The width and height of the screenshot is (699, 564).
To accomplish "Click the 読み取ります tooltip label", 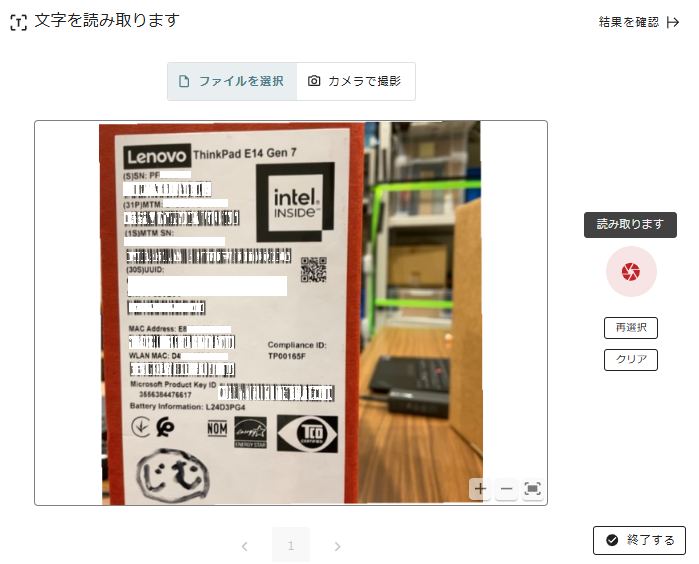I will click(630, 224).
